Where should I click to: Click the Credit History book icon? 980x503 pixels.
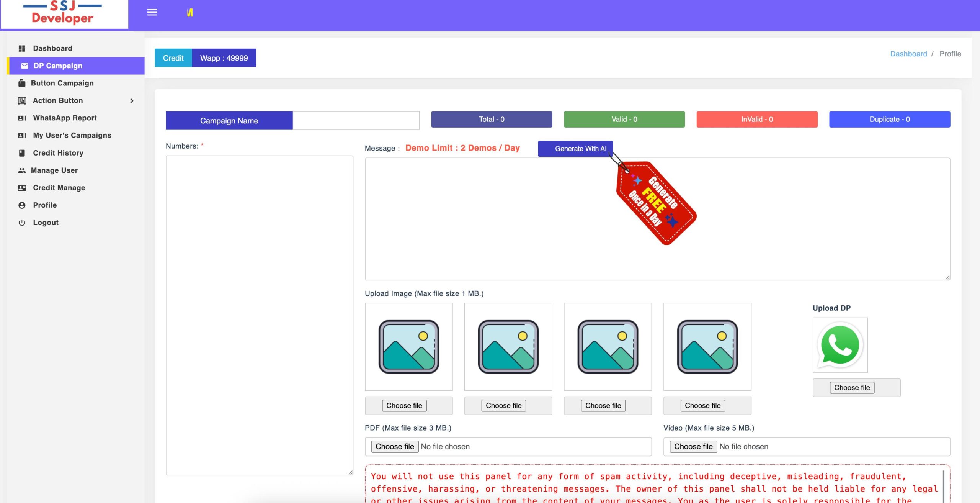click(22, 152)
